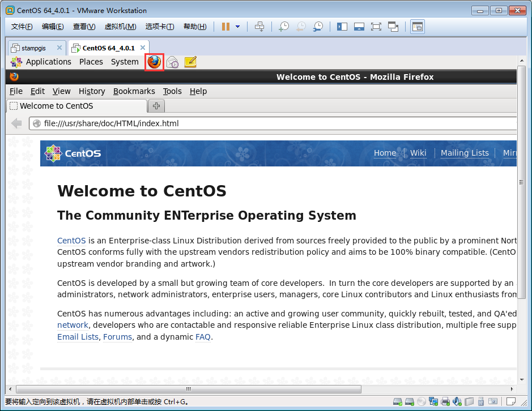Open the 选项卡(T) menu
Screen dimensions: 532x411
click(x=160, y=27)
